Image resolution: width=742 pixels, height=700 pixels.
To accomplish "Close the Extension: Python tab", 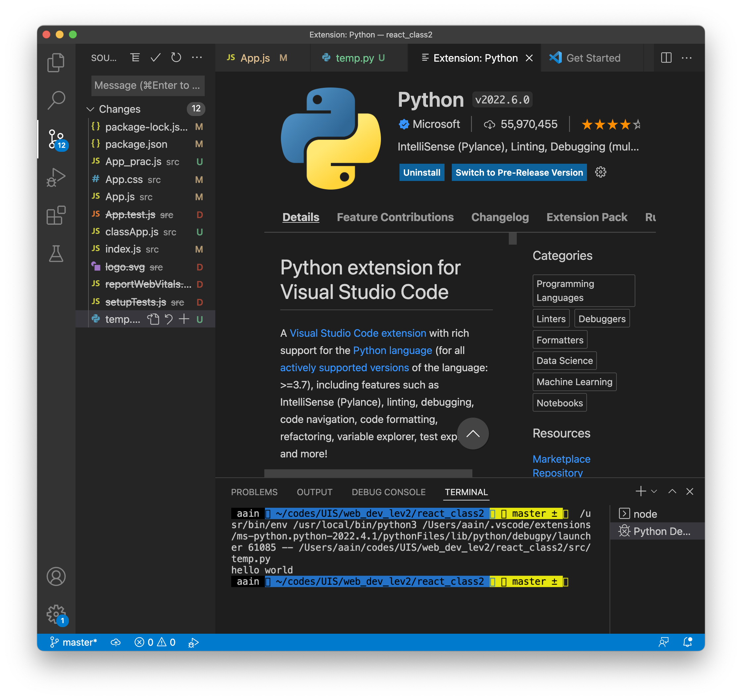I will point(529,58).
